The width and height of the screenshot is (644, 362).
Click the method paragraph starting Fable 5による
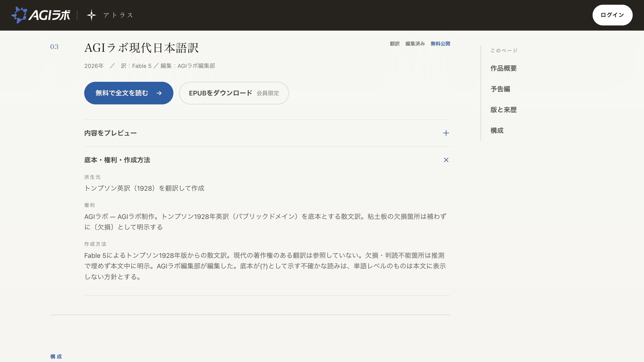[265, 266]
